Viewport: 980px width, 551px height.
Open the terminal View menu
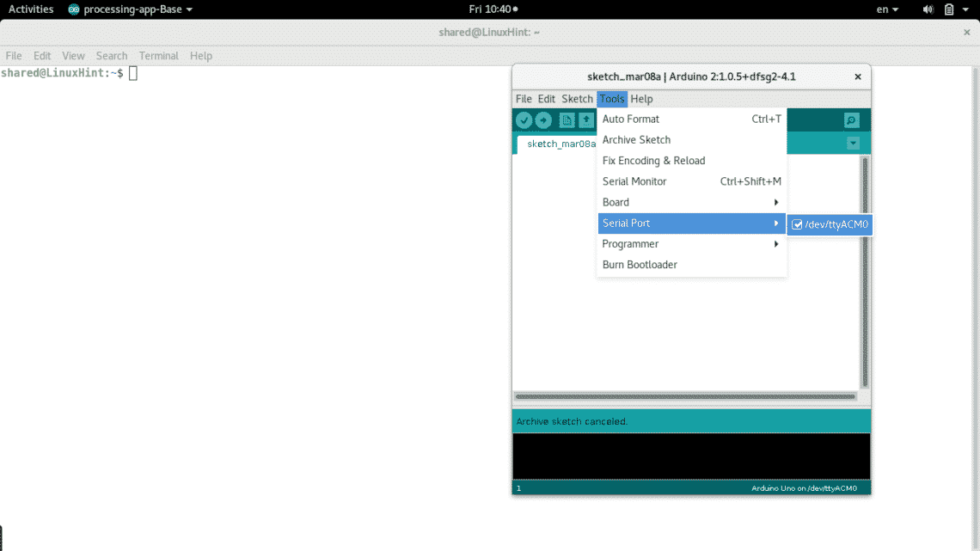pos(73,56)
